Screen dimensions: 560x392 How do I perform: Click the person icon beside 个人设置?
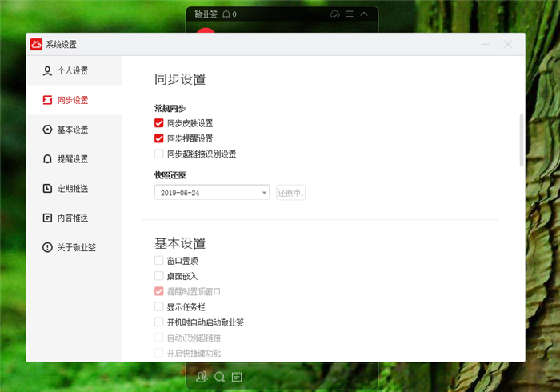pos(47,70)
